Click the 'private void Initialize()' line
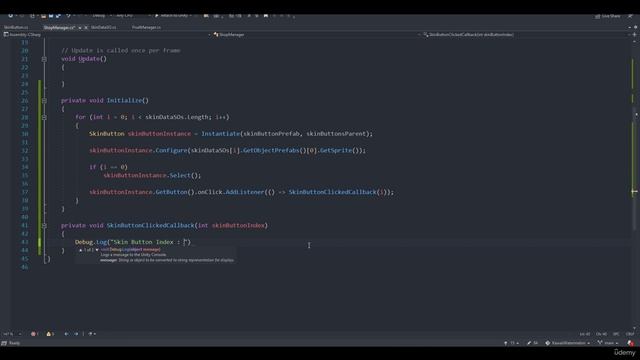This screenshot has width=640, height=360. (x=105, y=100)
